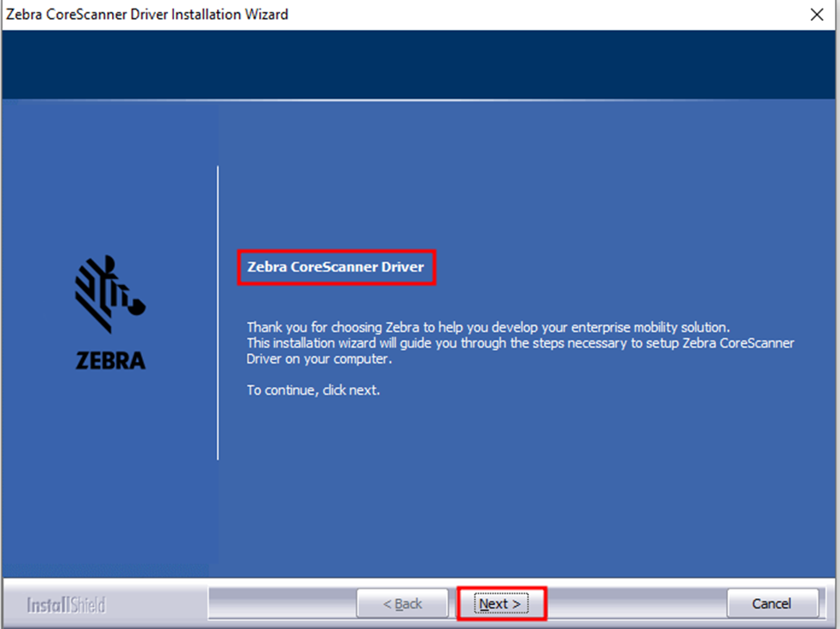Cancel the CoreScanner driver installation
840x629 pixels.
pos(772,603)
